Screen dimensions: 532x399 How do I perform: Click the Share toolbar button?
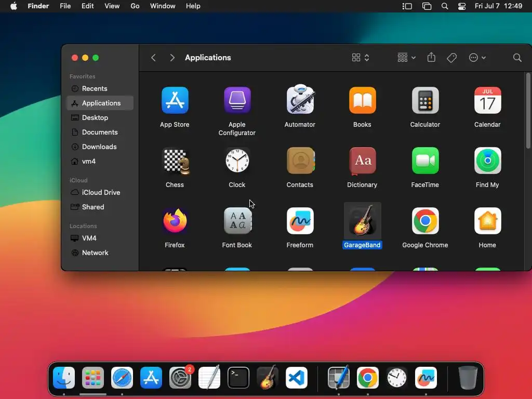point(431,57)
